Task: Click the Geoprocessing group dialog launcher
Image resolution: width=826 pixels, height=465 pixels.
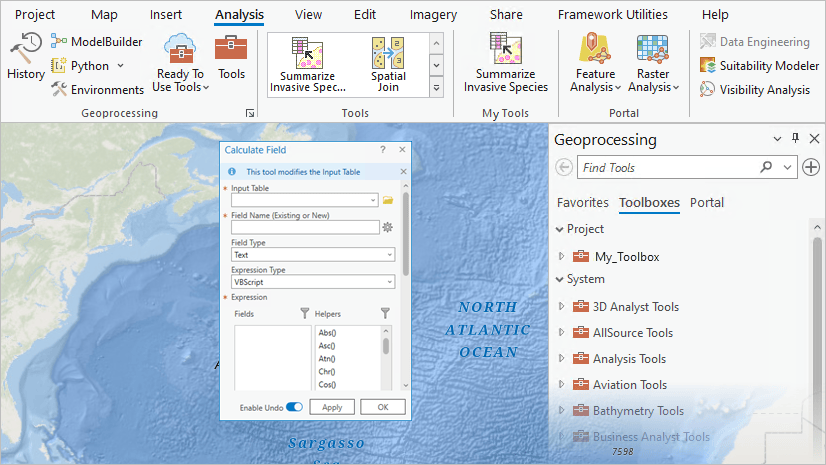Action: pyautogui.click(x=250, y=113)
